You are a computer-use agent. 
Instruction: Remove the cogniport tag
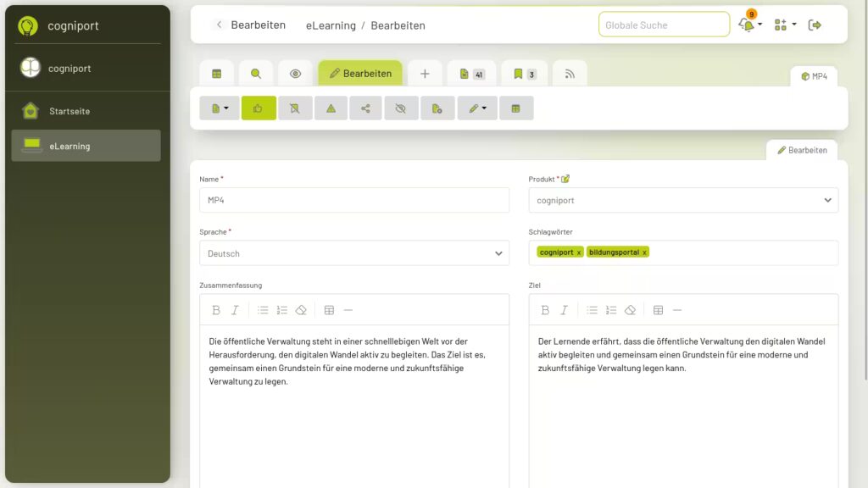[579, 252]
